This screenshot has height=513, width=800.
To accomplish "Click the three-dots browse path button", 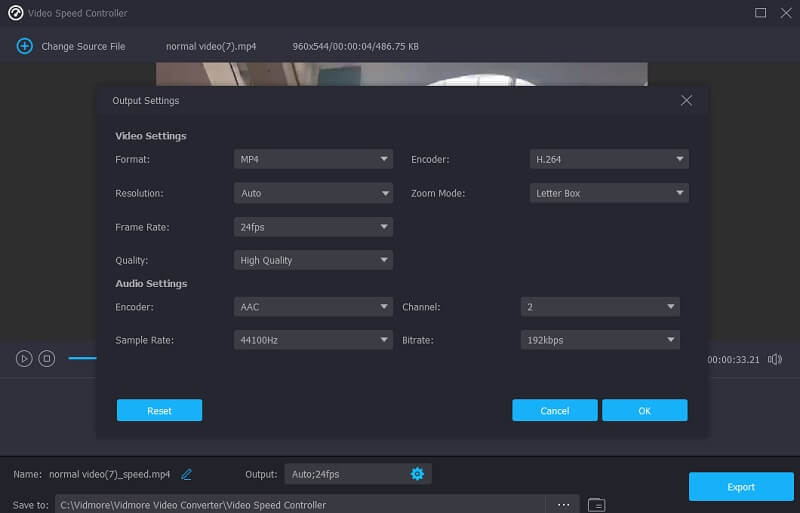I will [x=563, y=504].
